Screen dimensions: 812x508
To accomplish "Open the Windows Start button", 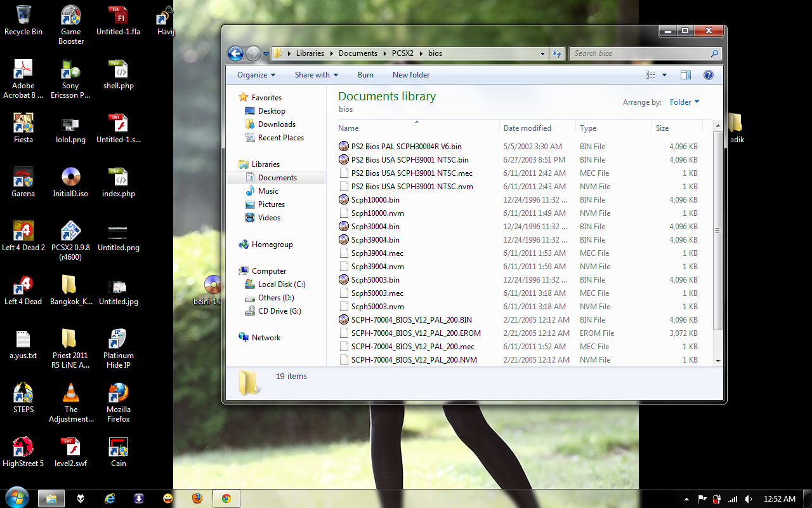I will pos(16,498).
